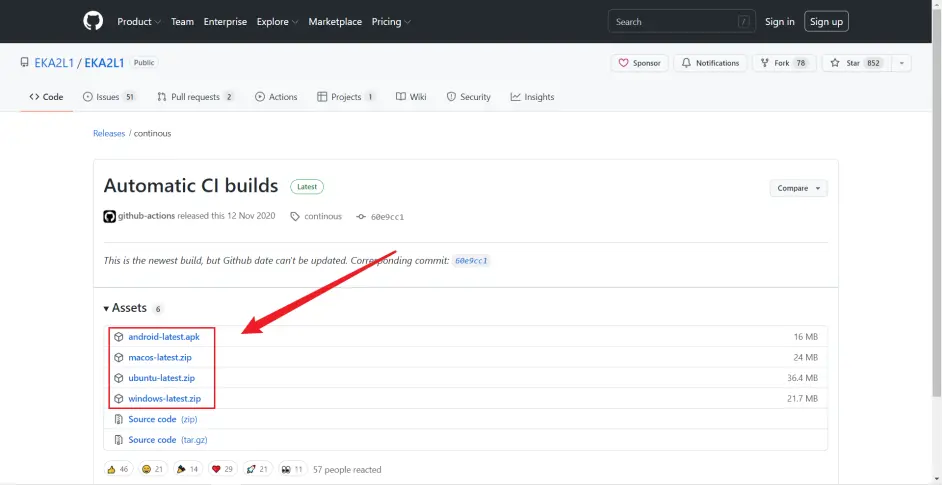Screen dimensions: 942x485
Task: Go back to the Releases breadcrumb
Action: pyautogui.click(x=109, y=133)
